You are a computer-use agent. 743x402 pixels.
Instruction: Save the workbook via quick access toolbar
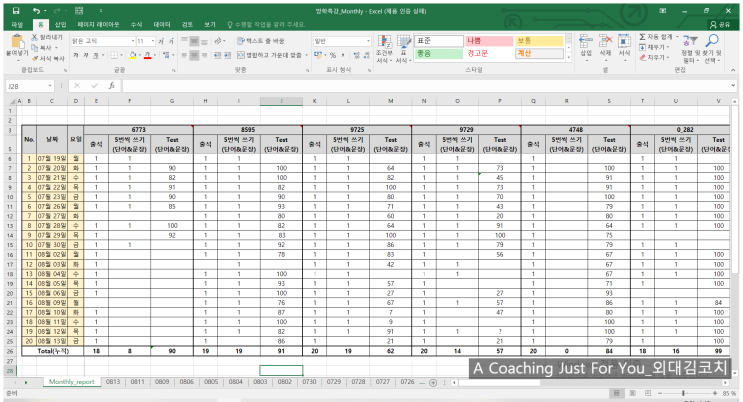pyautogui.click(x=16, y=10)
